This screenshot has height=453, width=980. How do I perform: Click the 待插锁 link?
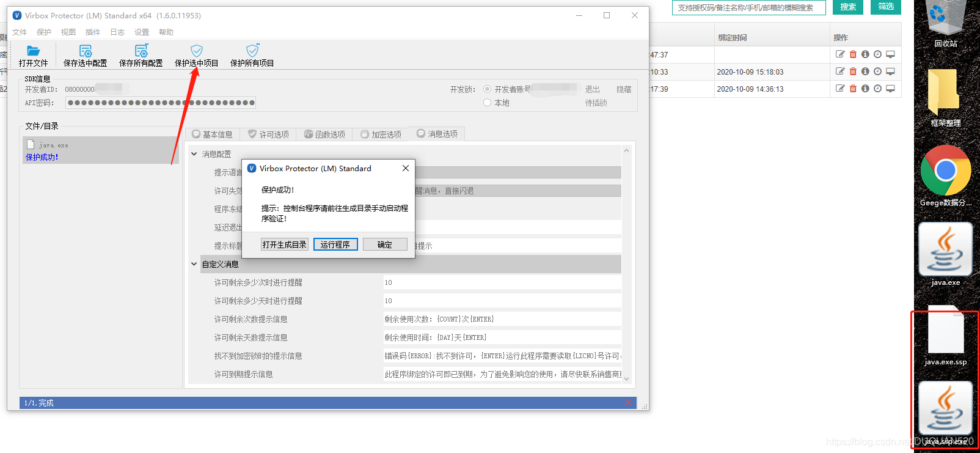[x=596, y=103]
